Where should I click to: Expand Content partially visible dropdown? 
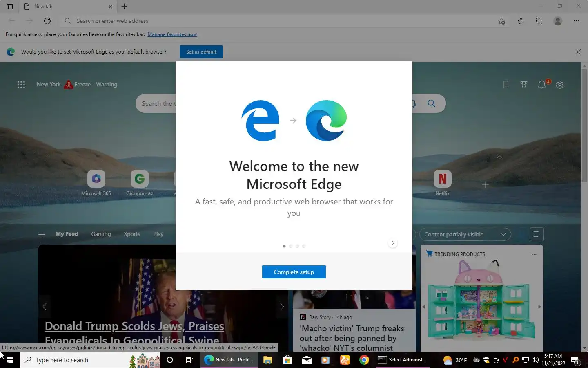point(465,234)
